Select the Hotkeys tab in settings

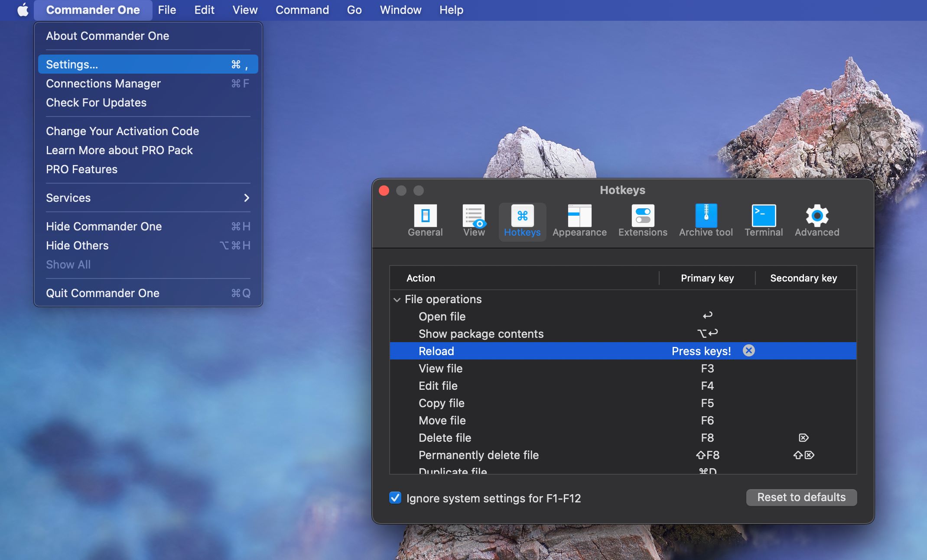coord(522,220)
